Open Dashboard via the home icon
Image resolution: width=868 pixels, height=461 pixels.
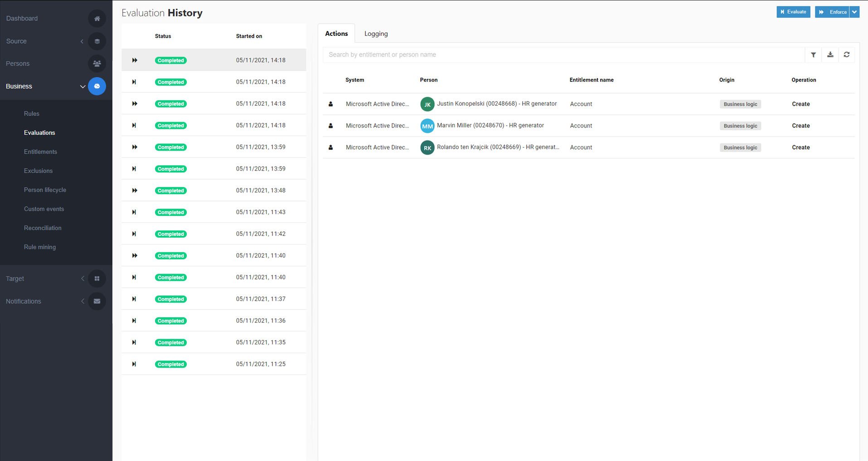point(97,19)
